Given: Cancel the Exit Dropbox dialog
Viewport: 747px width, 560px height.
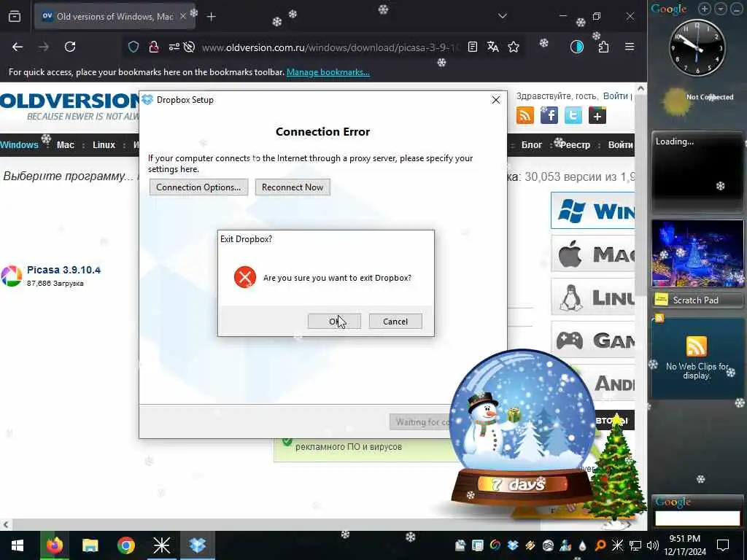Looking at the screenshot, I should pos(395,322).
